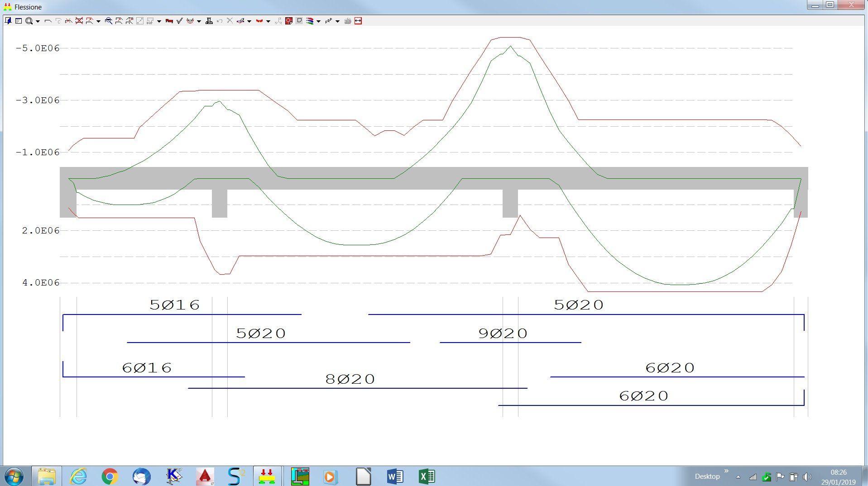Click the FRP reinforcement icon

coord(328,21)
